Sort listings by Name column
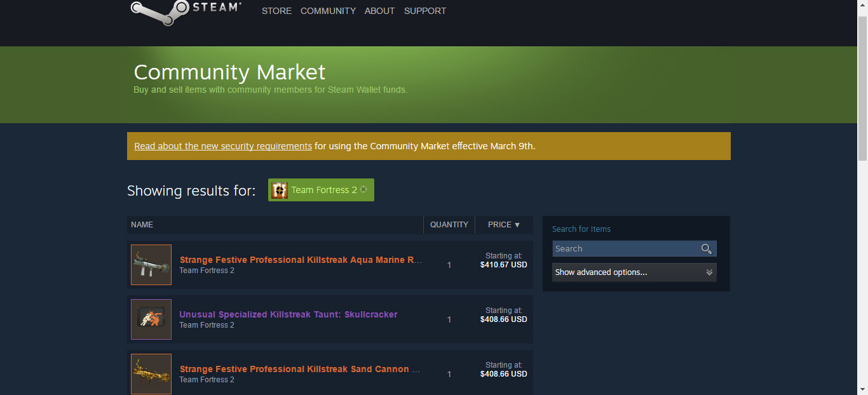Viewport: 868px width, 395px height. [x=142, y=225]
